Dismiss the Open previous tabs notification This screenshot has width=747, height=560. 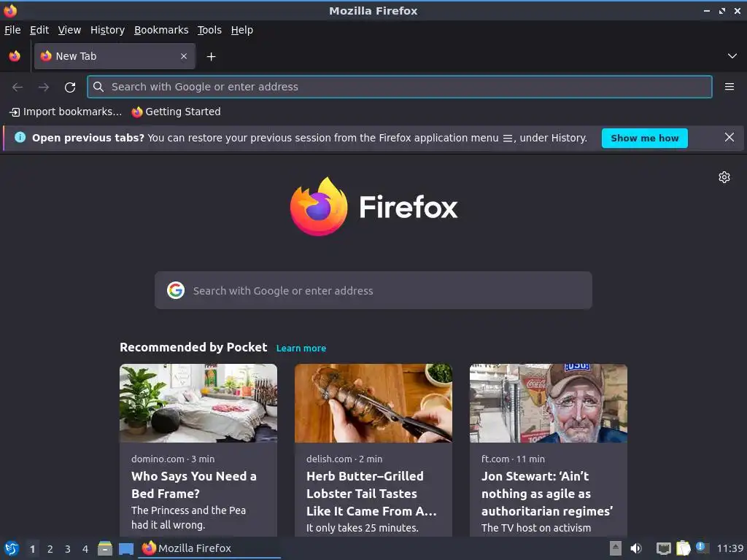729,138
